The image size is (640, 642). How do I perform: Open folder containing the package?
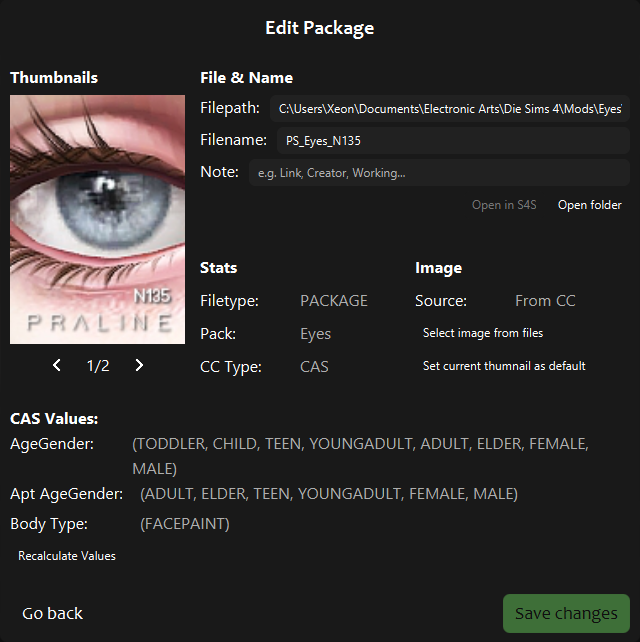590,205
